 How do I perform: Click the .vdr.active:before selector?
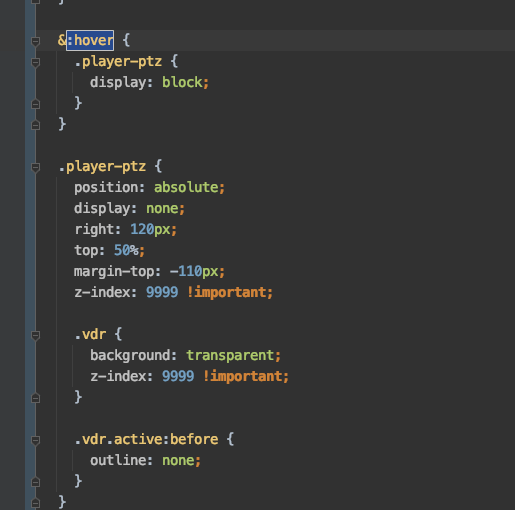tap(146, 439)
